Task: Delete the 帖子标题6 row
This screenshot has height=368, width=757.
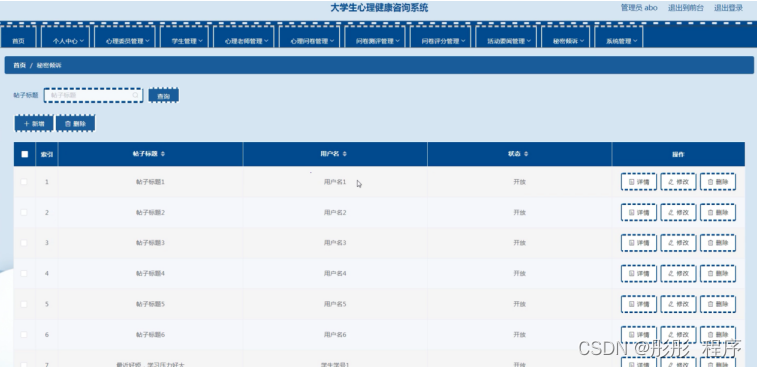Action: click(717, 335)
